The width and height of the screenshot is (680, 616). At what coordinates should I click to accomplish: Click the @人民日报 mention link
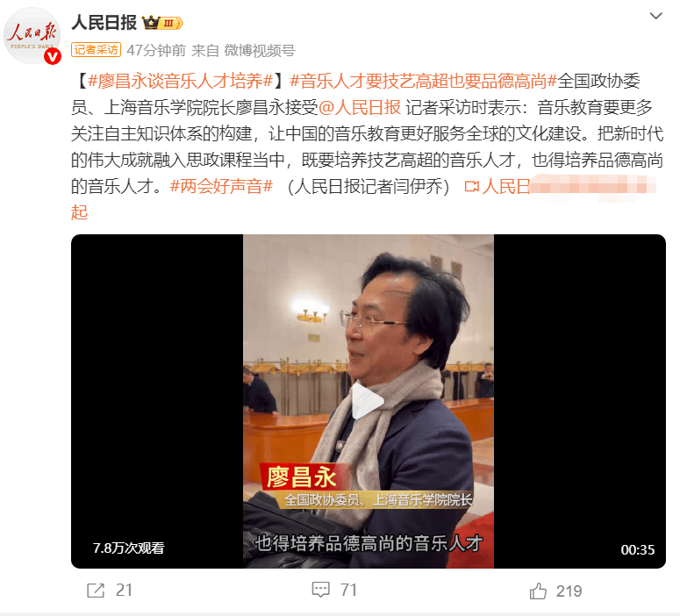pyautogui.click(x=360, y=108)
